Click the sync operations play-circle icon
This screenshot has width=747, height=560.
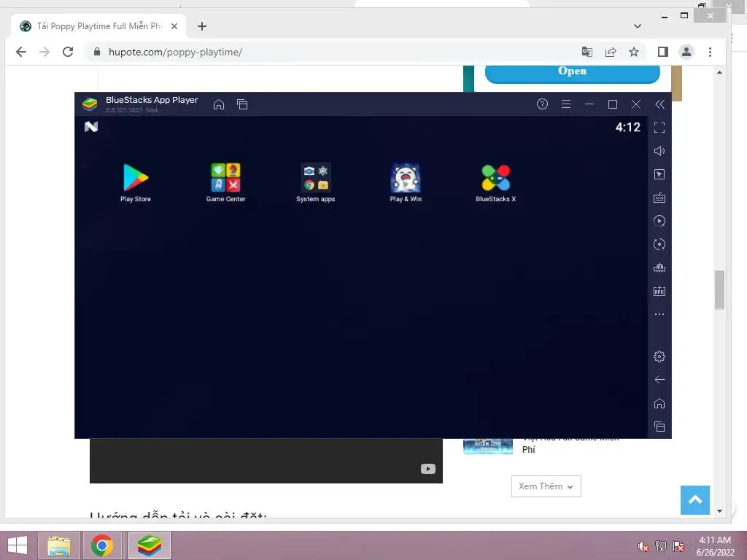click(x=659, y=221)
